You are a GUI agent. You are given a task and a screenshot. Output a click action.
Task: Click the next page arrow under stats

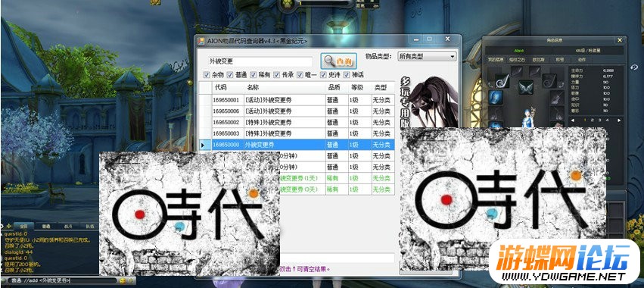click(619, 121)
